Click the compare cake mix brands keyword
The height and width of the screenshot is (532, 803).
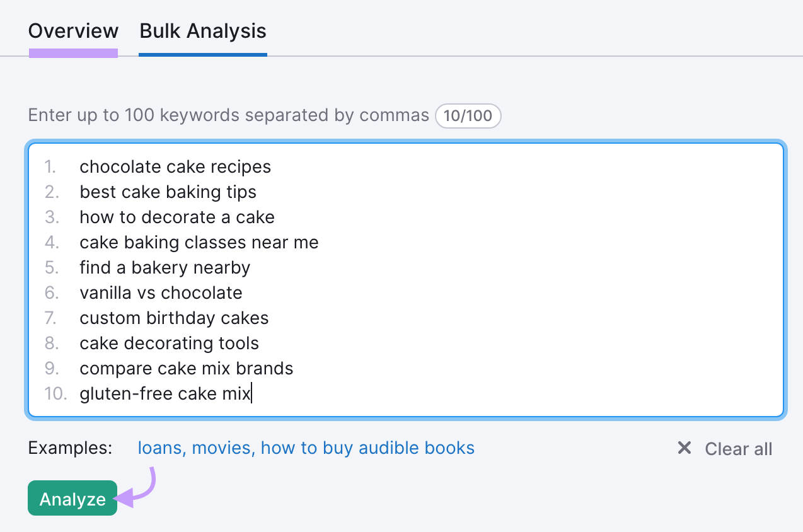(x=186, y=368)
